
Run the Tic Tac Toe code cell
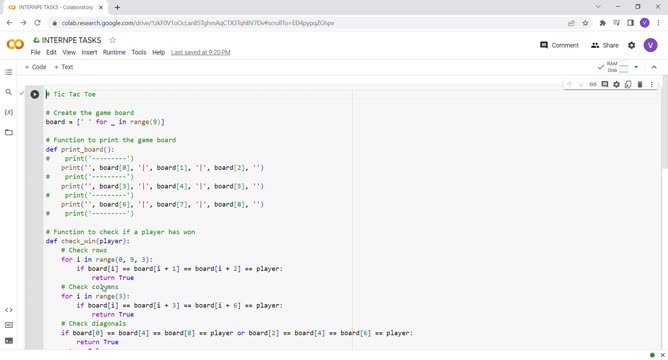(x=35, y=94)
